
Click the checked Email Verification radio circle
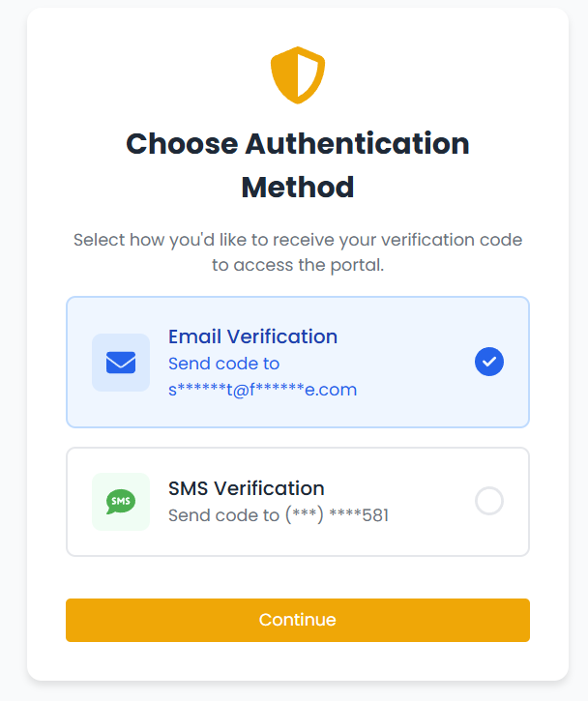click(489, 362)
